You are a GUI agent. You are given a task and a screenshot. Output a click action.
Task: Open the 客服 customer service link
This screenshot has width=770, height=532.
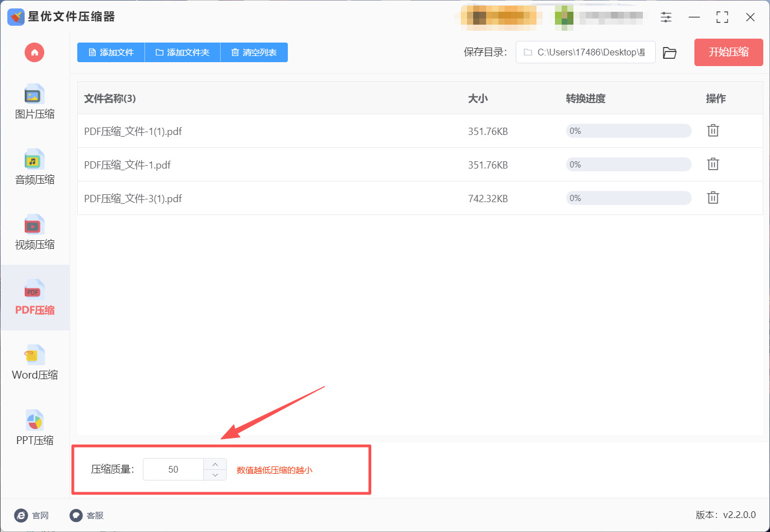tap(87, 515)
